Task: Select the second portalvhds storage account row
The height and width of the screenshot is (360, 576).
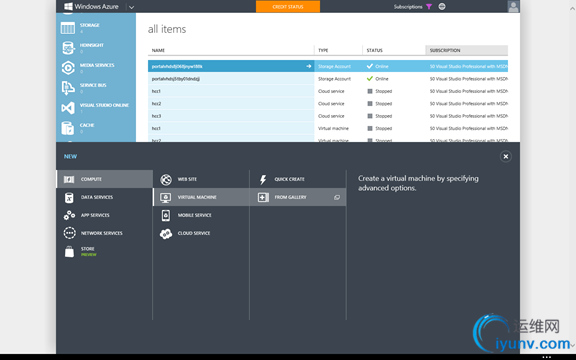Action: 328,79
